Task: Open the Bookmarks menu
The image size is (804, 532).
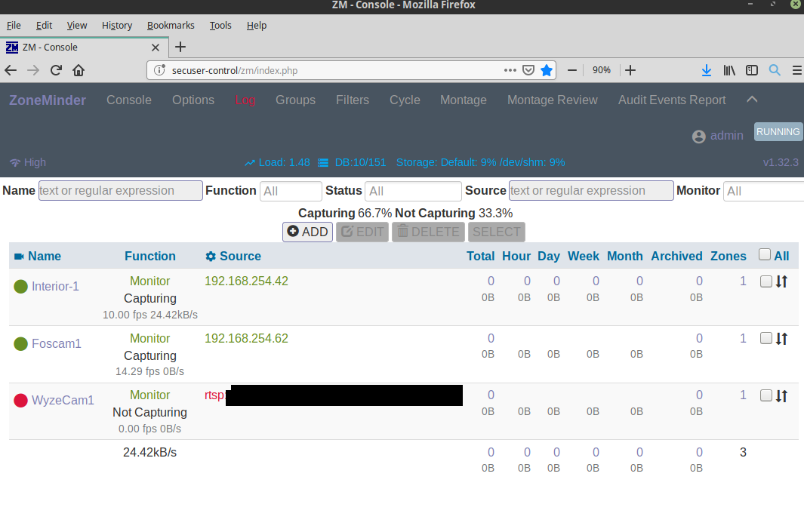Action: 171,26
